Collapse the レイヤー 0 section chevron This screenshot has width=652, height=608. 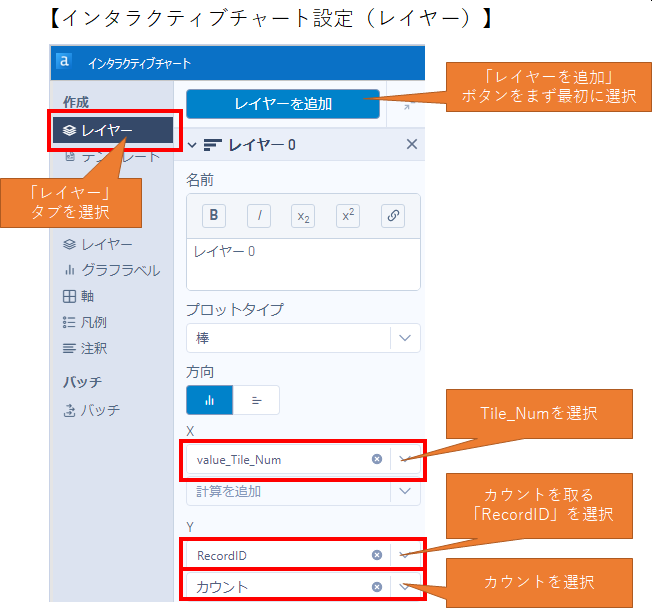coord(192,145)
